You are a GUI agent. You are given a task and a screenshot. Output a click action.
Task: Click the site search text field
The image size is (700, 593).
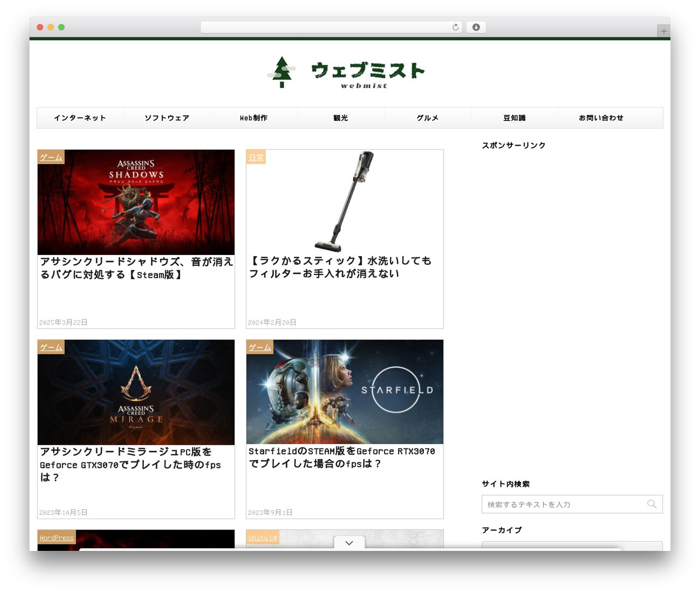tap(572, 504)
